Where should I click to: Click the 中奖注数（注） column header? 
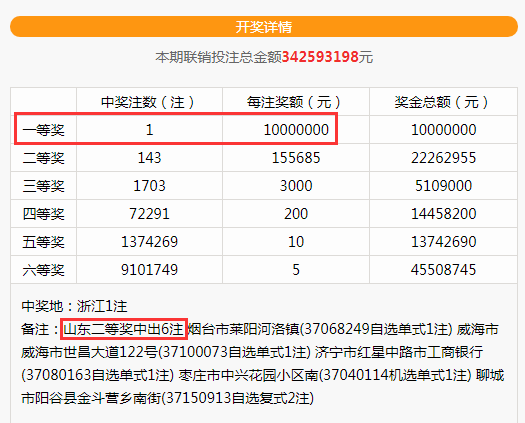click(x=149, y=102)
